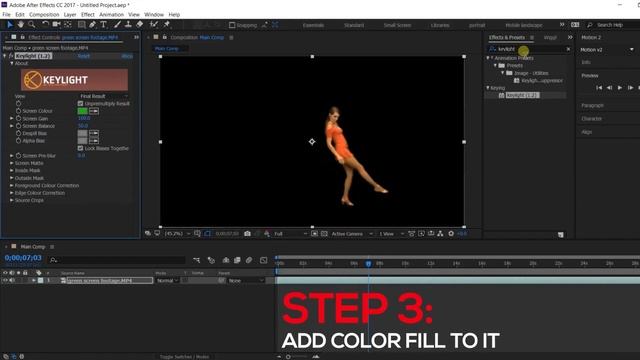Open Composition Mini-Flowchart in timeline
This screenshot has height=360, width=640.
pyautogui.click(x=197, y=260)
